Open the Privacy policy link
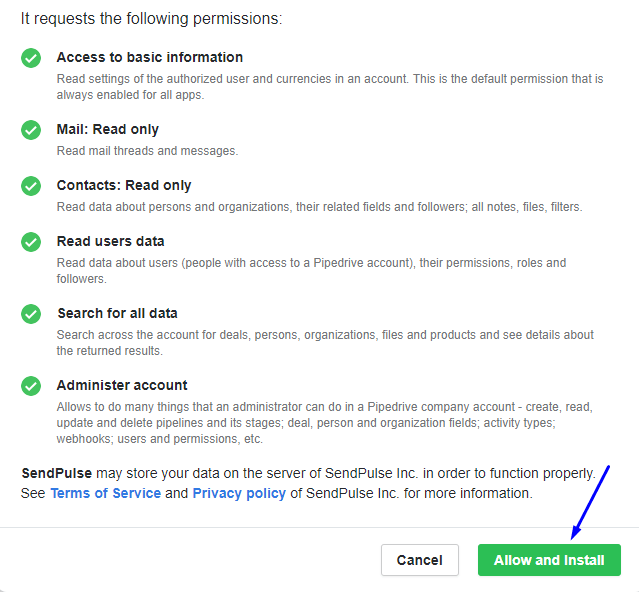 coord(239,493)
